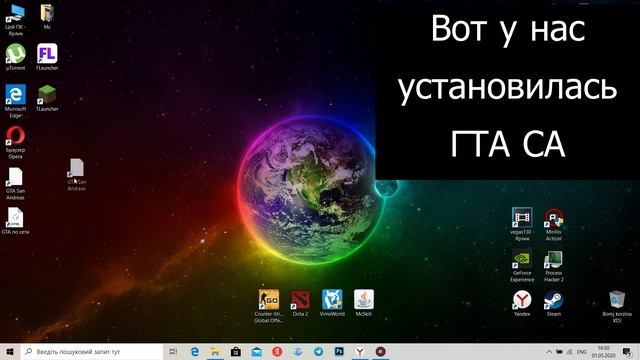Screen dimensions: 640x360
Task: Open the Opera browser shortcut
Action: [16, 142]
